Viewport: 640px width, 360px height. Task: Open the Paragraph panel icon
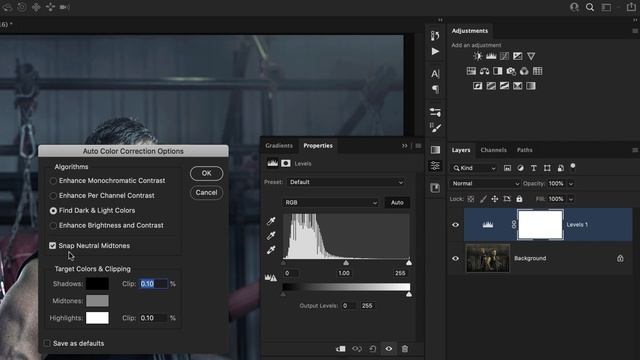(435, 89)
